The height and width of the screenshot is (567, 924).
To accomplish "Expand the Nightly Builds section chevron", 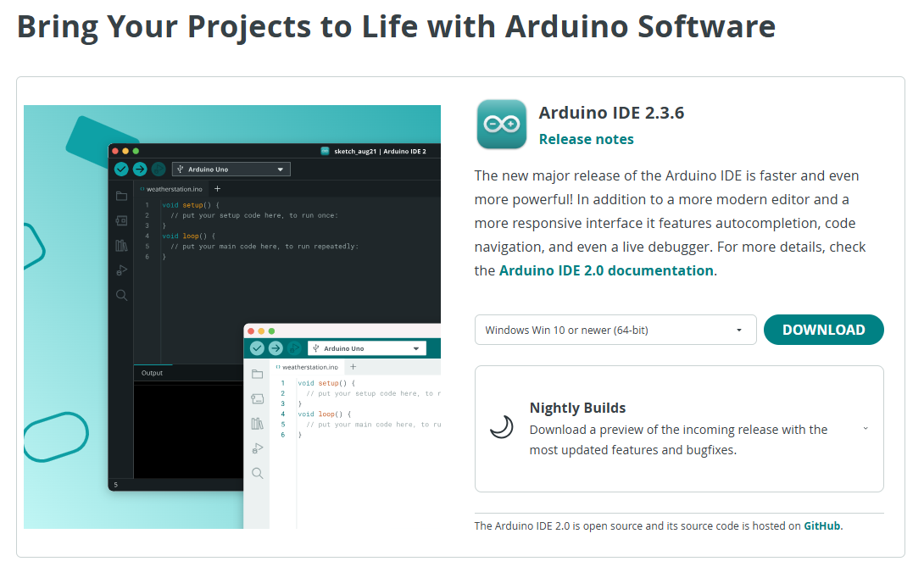I will [x=865, y=428].
